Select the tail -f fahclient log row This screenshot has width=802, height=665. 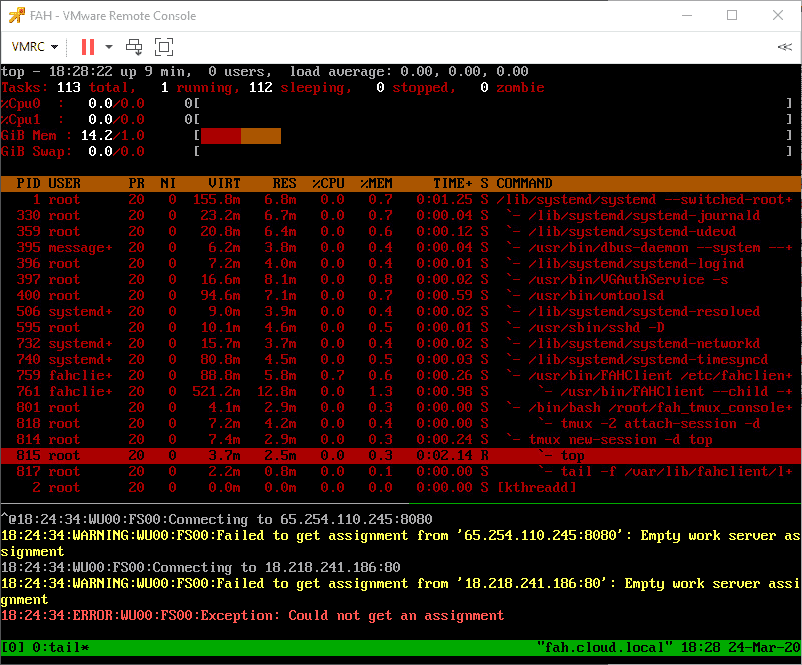tap(400, 471)
